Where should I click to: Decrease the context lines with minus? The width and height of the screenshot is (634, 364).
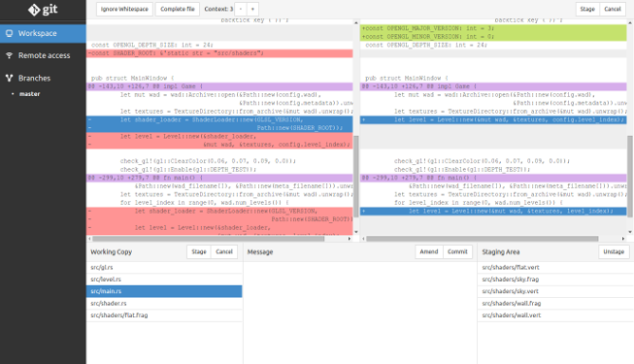pyautogui.click(x=241, y=9)
